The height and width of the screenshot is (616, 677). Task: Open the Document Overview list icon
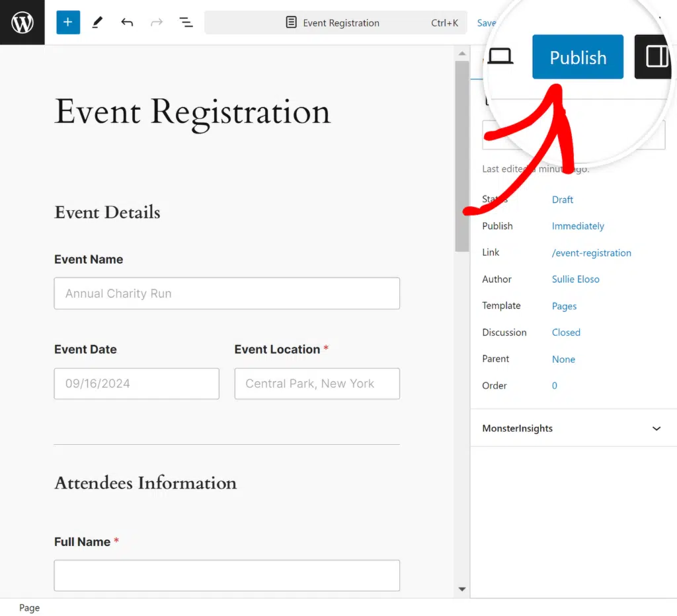(x=186, y=22)
